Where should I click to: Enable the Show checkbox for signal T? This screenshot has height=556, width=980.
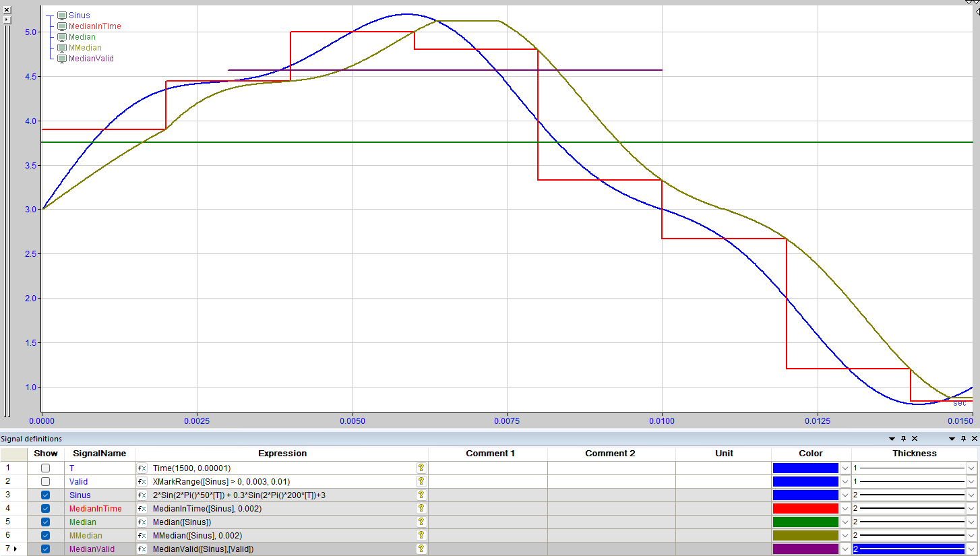click(x=45, y=468)
